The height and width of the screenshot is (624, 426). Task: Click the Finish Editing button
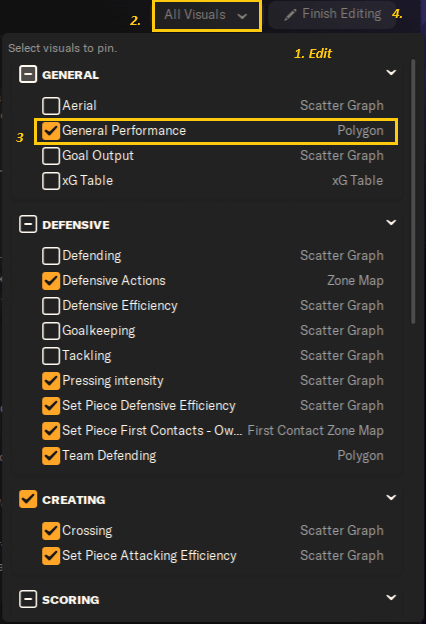332,14
